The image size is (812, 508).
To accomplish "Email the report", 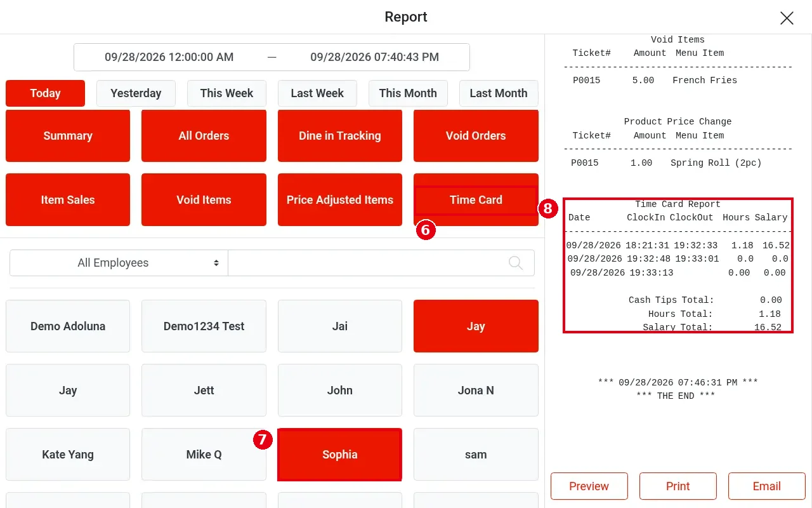I will point(767,486).
